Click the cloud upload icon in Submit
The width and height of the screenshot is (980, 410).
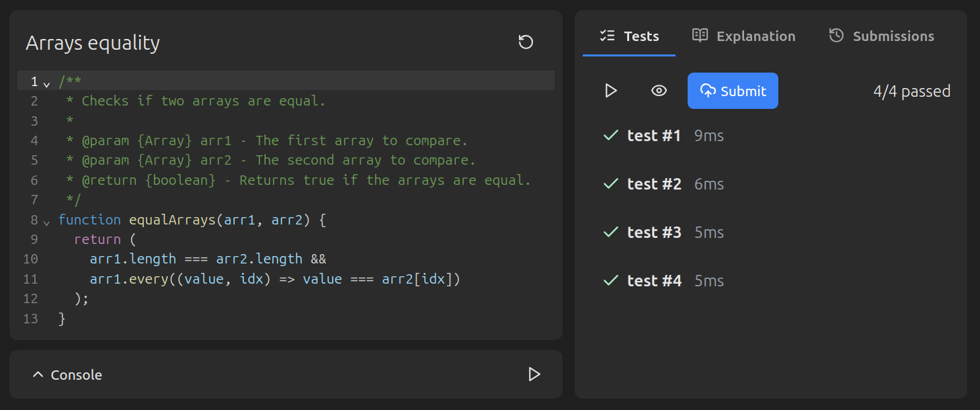tap(708, 91)
